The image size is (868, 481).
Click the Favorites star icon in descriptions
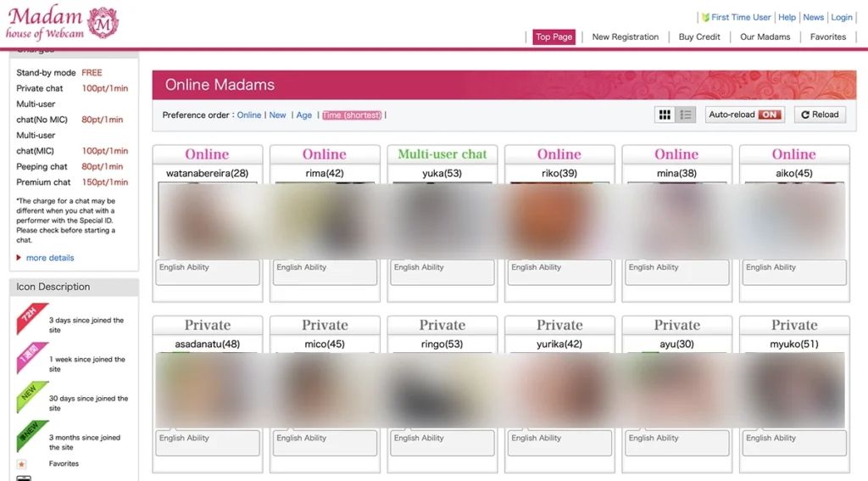[21, 464]
